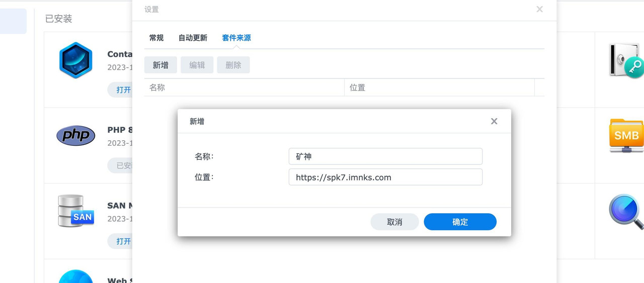Switch to the 自动更新 tab
This screenshot has height=283, width=644.
pyautogui.click(x=193, y=38)
